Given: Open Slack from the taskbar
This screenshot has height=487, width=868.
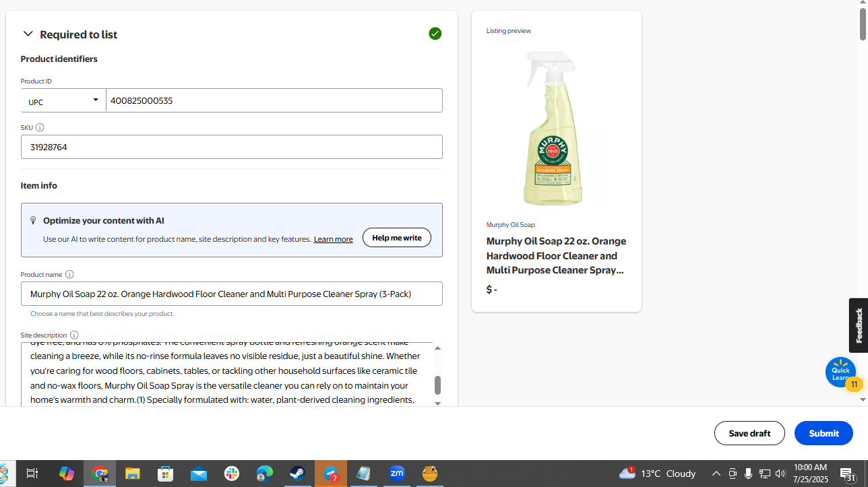Looking at the screenshot, I should 232,474.
